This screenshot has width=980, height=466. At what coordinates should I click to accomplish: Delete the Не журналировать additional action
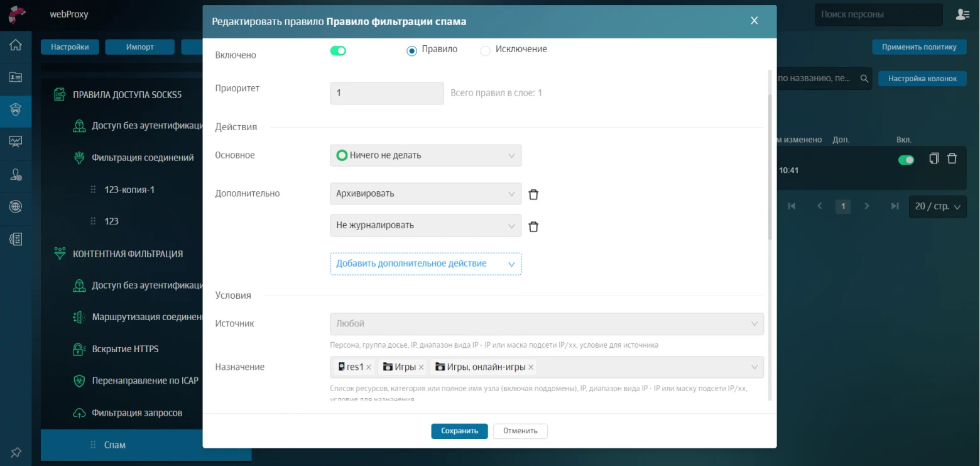[x=533, y=226]
